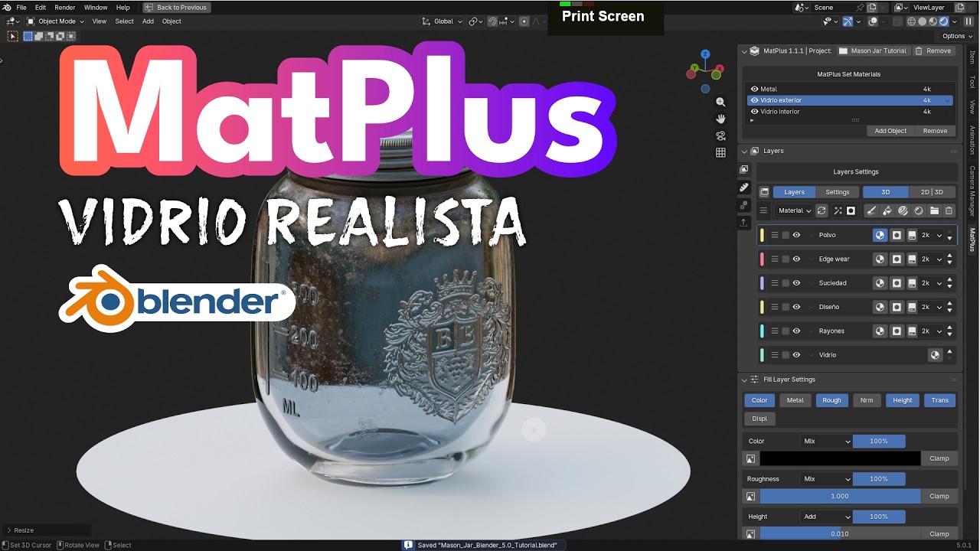This screenshot has width=980, height=551.
Task: Click the mask icon on Polvo layer
Action: [x=897, y=235]
